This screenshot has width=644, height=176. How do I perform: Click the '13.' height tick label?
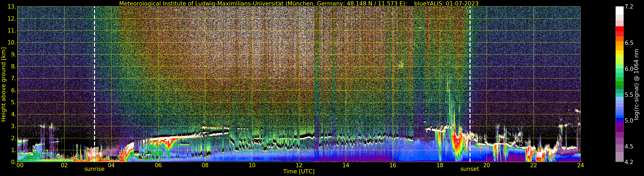click(12, 7)
